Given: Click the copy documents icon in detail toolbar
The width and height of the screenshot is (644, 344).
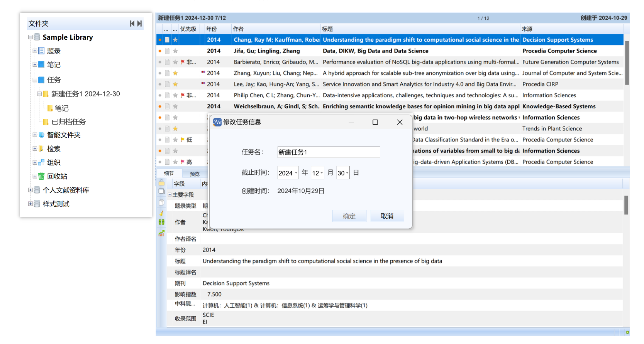Looking at the screenshot, I should [161, 202].
